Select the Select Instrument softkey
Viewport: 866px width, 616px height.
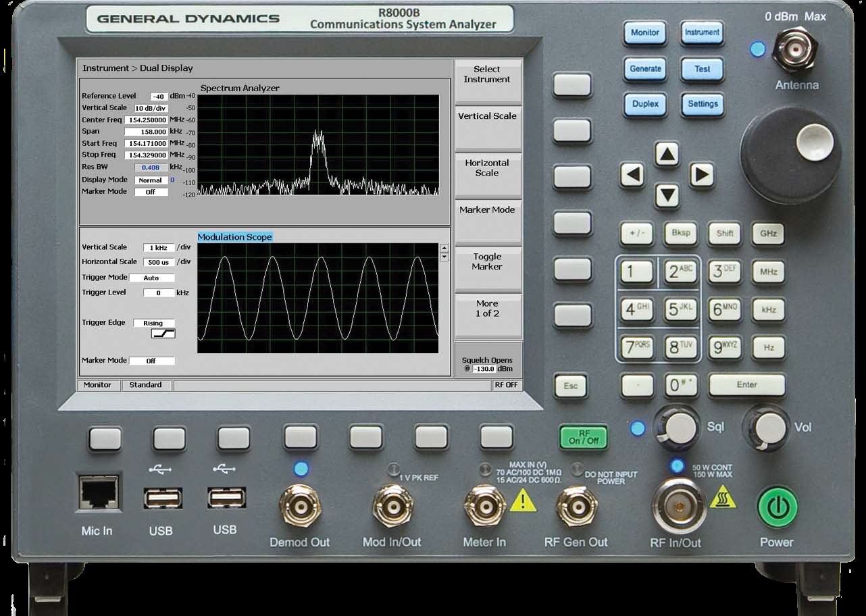(488, 81)
